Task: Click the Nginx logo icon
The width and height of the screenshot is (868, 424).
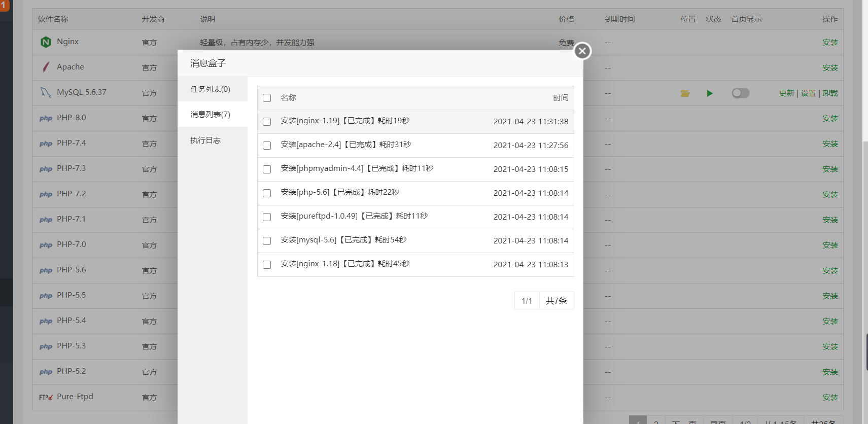Action: click(x=46, y=42)
